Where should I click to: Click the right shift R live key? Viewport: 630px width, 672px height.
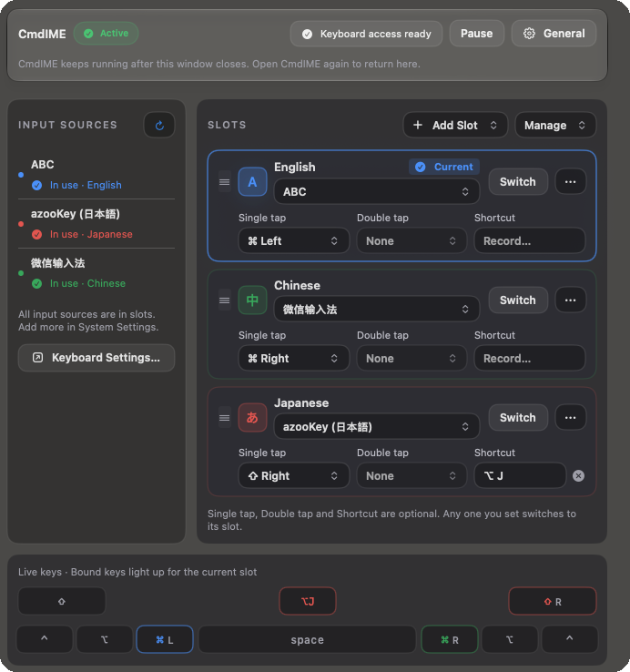click(553, 601)
